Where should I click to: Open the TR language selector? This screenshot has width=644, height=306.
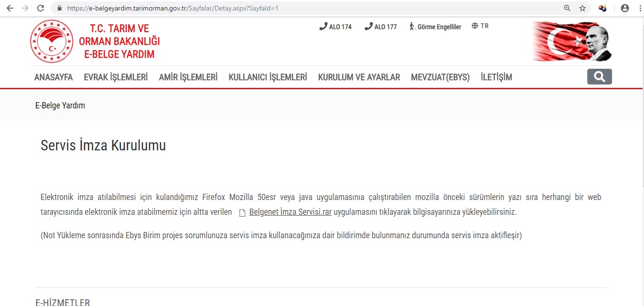tap(480, 26)
